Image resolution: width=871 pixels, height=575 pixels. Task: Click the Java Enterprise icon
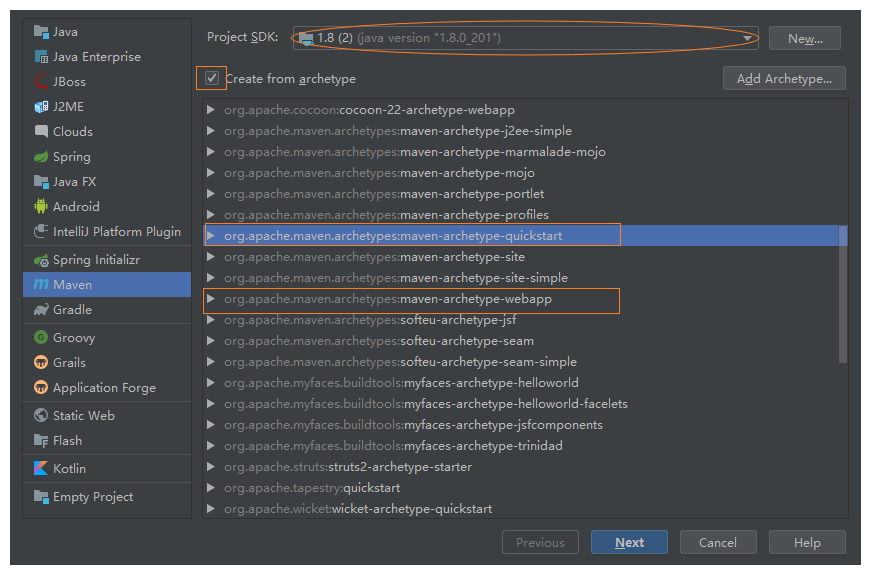tap(41, 57)
